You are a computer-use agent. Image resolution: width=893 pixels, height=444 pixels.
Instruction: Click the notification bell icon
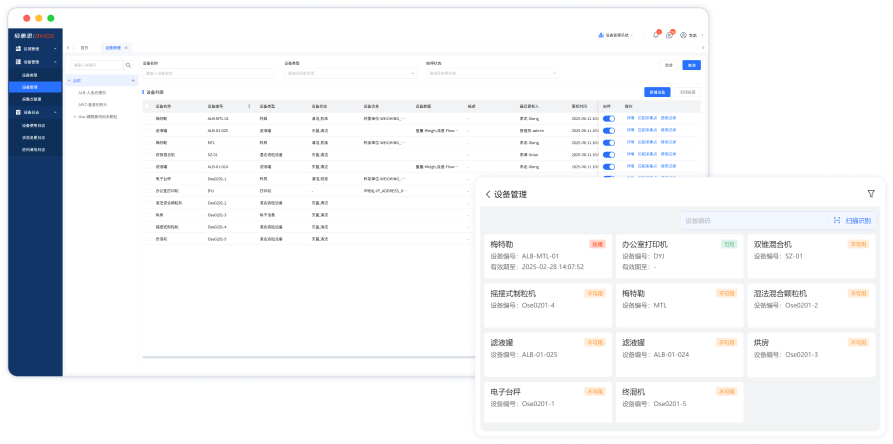[x=656, y=35]
